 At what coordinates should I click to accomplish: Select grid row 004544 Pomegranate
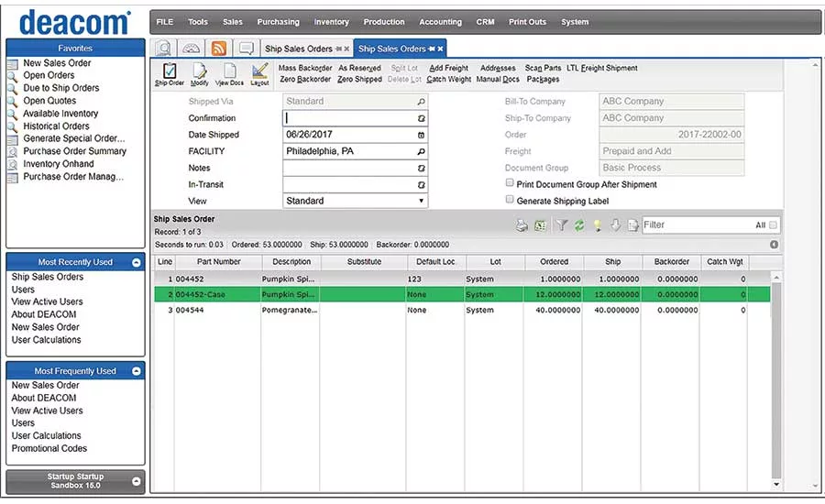coord(462,311)
